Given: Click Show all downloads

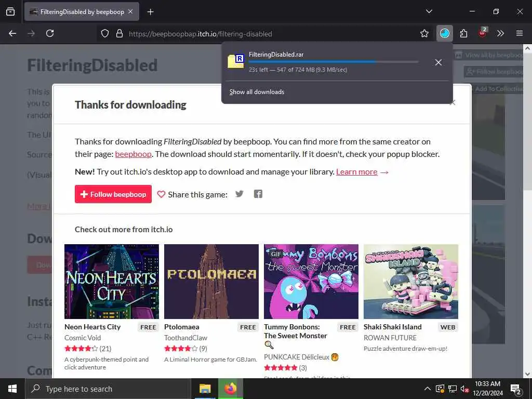Looking at the screenshot, I should [257, 92].
